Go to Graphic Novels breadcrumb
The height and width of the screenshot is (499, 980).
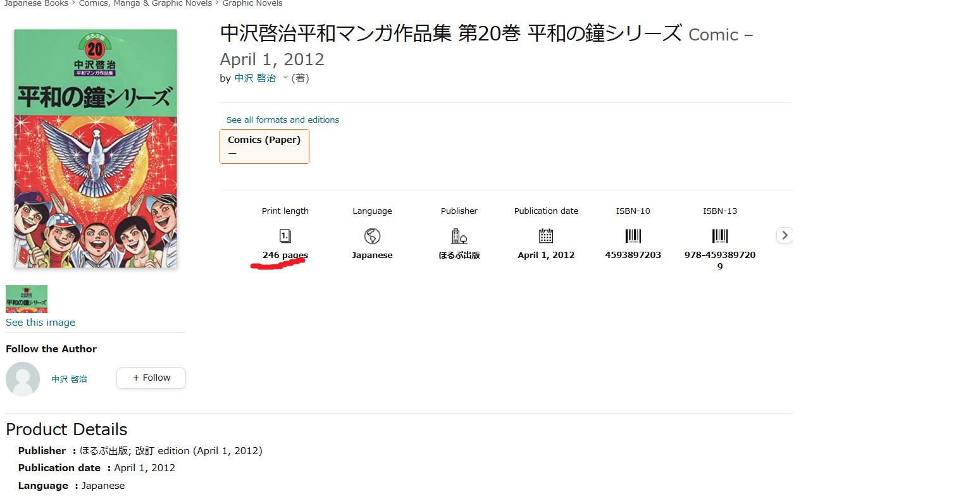pos(252,4)
